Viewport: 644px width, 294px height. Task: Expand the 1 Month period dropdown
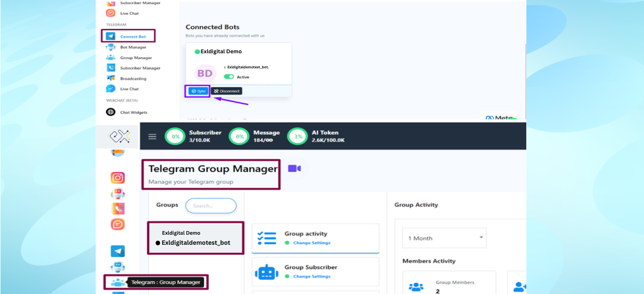click(444, 238)
